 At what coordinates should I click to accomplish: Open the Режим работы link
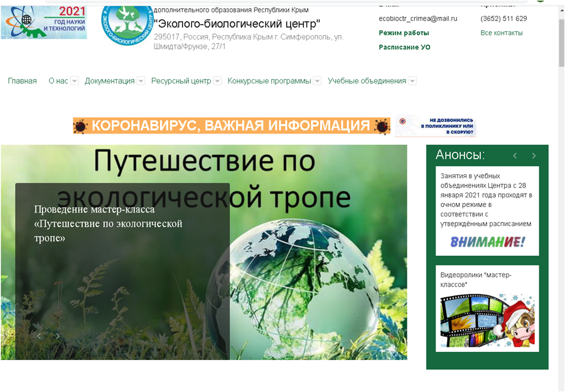[x=404, y=33]
